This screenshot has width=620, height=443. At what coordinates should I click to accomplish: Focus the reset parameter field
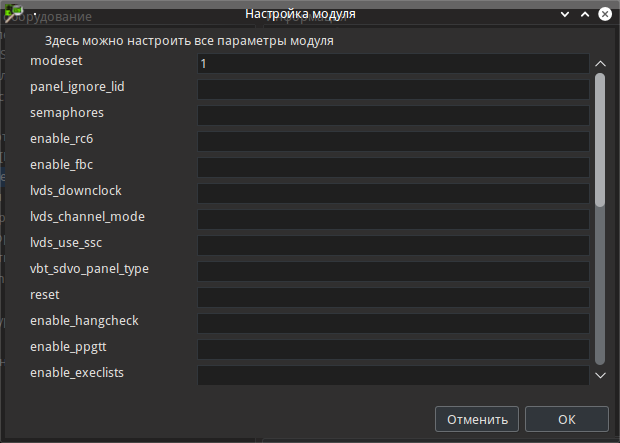pyautogui.click(x=392, y=297)
